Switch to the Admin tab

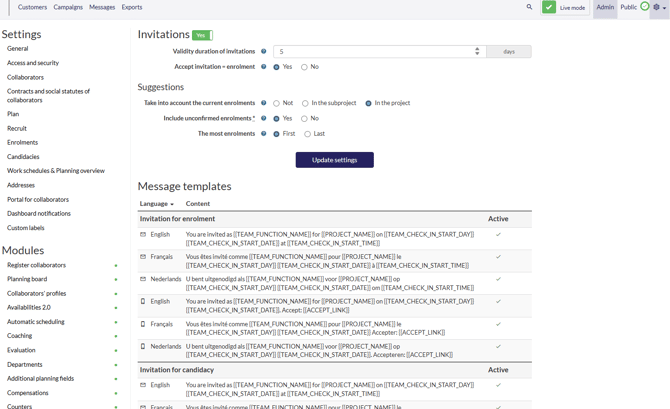click(x=605, y=7)
